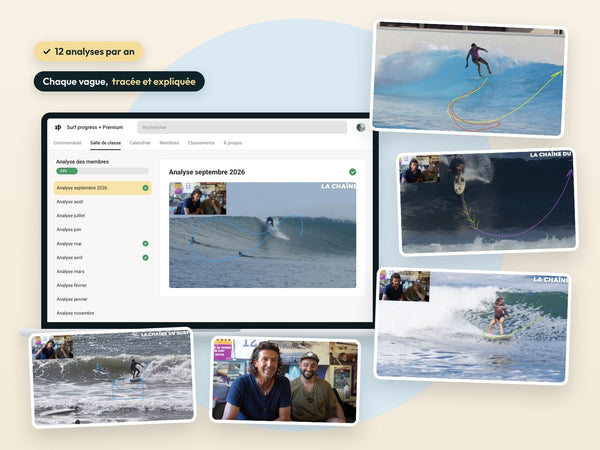This screenshot has width=600, height=450.
Task: Go to the Classements tab
Action: click(201, 143)
